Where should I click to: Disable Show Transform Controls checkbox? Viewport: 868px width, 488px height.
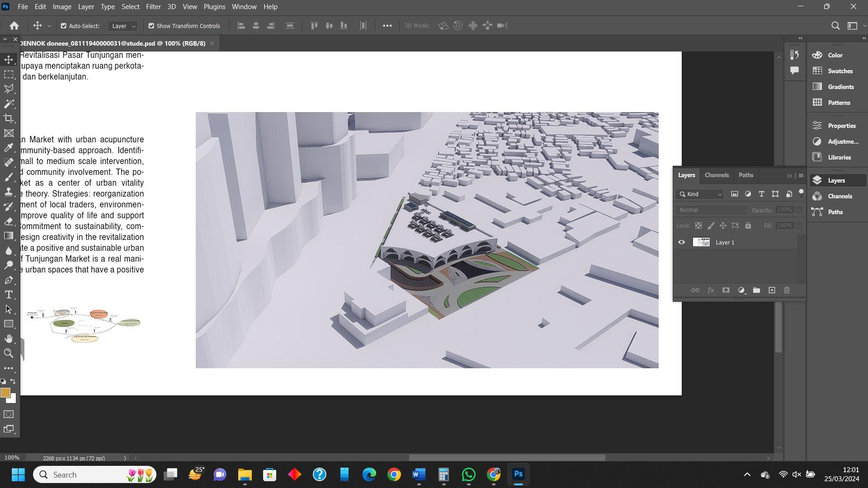151,26
